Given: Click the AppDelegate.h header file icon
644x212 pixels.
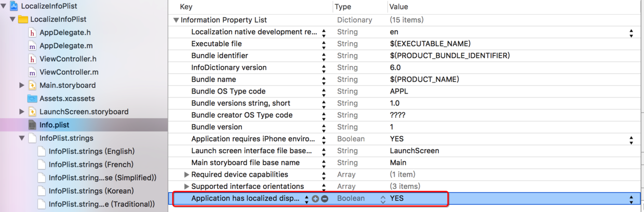Looking at the screenshot, I should coord(33,33).
